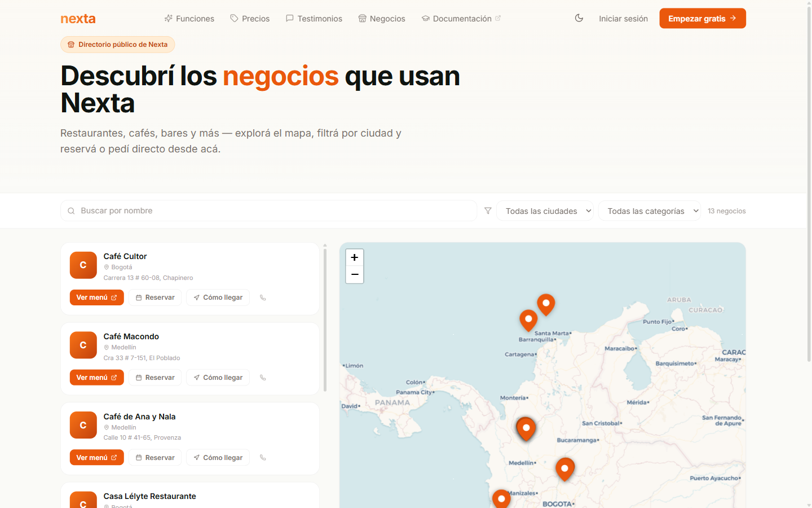812x508 pixels.
Task: Select the Café Macondo title
Action: coord(131,336)
